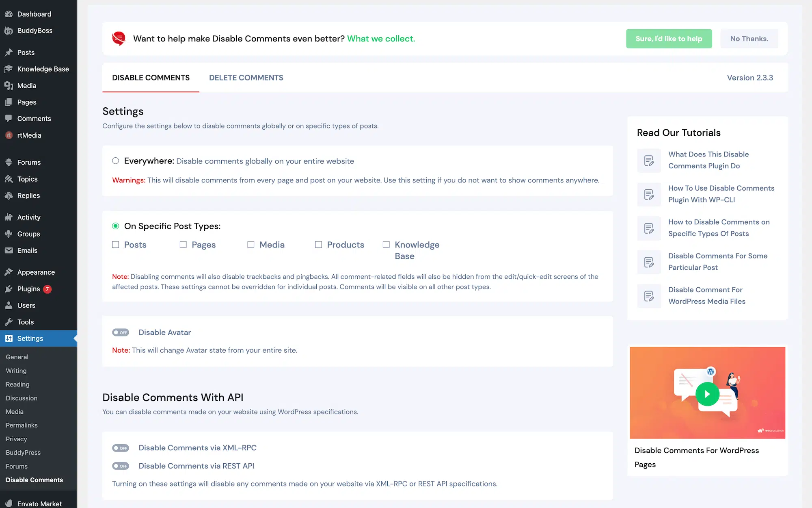Open BuddyPress settings submenu
The image size is (812, 508).
pos(23,453)
